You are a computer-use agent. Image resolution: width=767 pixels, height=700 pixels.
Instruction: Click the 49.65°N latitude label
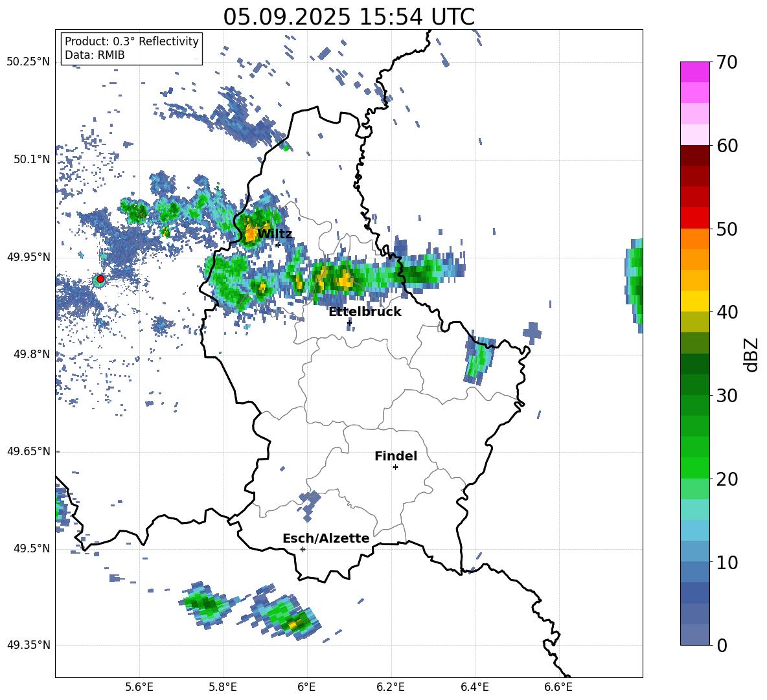pos(29,451)
